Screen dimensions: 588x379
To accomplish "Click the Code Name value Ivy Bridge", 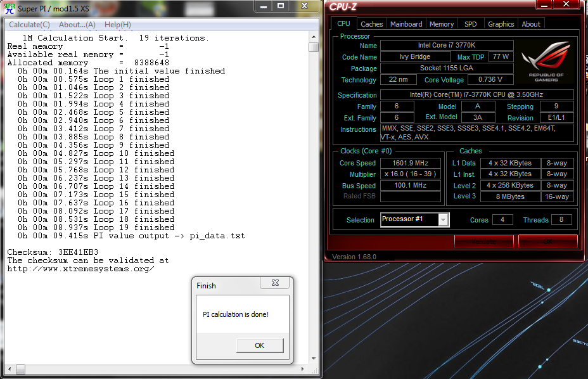I will 415,56.
